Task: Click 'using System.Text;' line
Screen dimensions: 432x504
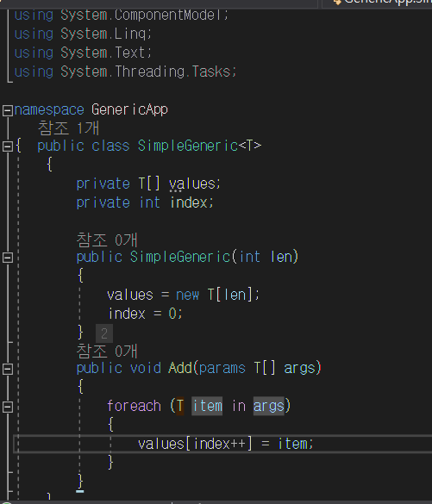Action: coord(83,53)
